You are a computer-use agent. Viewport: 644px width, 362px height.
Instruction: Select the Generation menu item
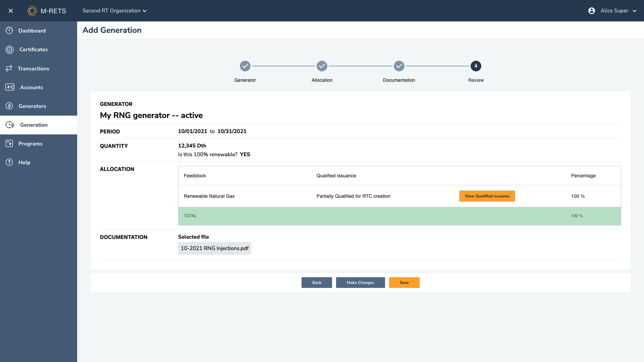34,125
